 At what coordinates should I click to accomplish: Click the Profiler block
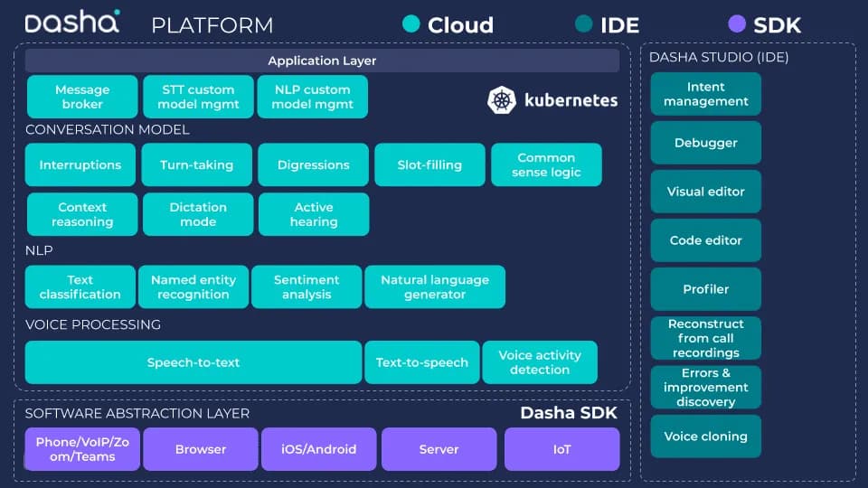point(706,289)
